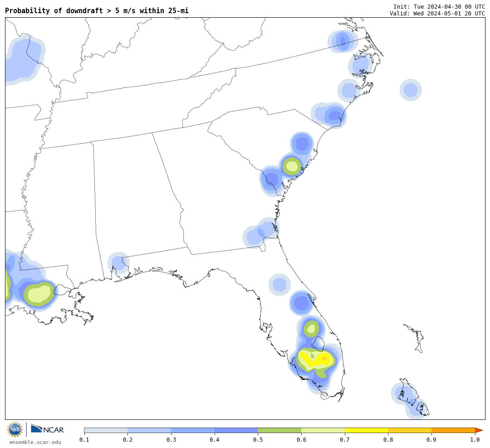
Task: Click the NSF logo
Action: click(x=15, y=429)
